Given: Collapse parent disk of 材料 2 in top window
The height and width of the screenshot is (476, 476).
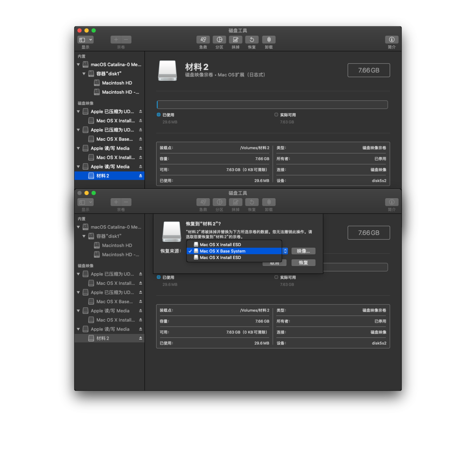Looking at the screenshot, I should pos(78,167).
